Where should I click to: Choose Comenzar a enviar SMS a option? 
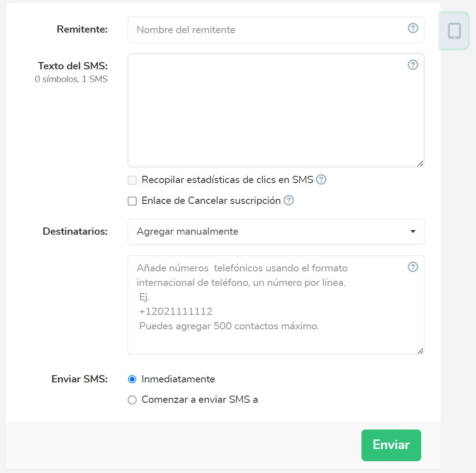[132, 400]
